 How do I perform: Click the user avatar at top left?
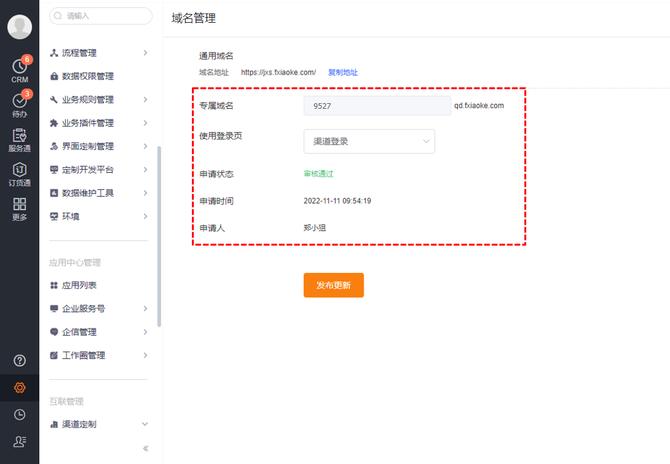tap(19, 27)
